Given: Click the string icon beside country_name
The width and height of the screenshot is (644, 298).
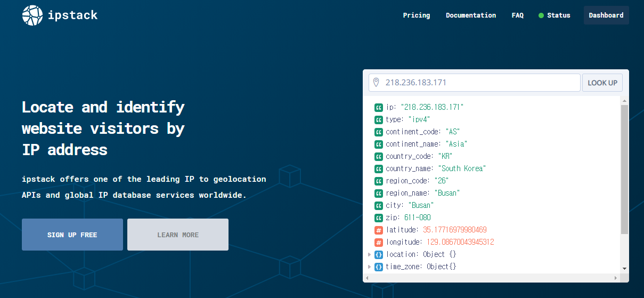Looking at the screenshot, I should tap(379, 168).
